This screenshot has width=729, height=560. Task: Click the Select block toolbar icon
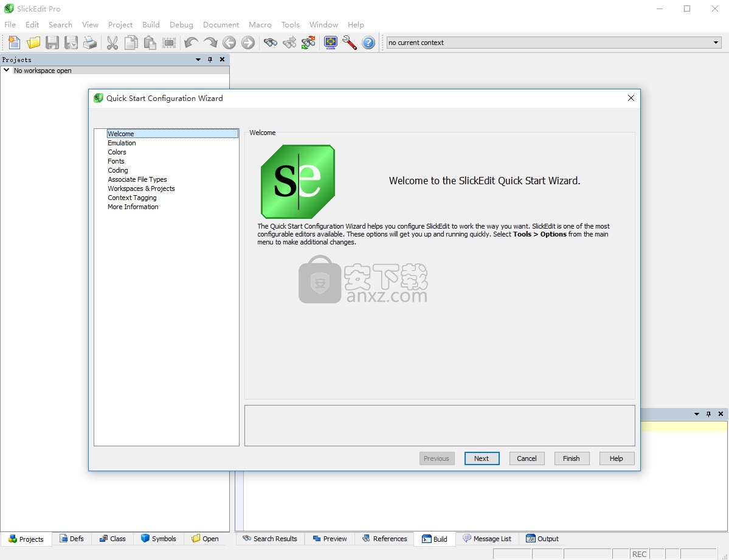pos(169,43)
